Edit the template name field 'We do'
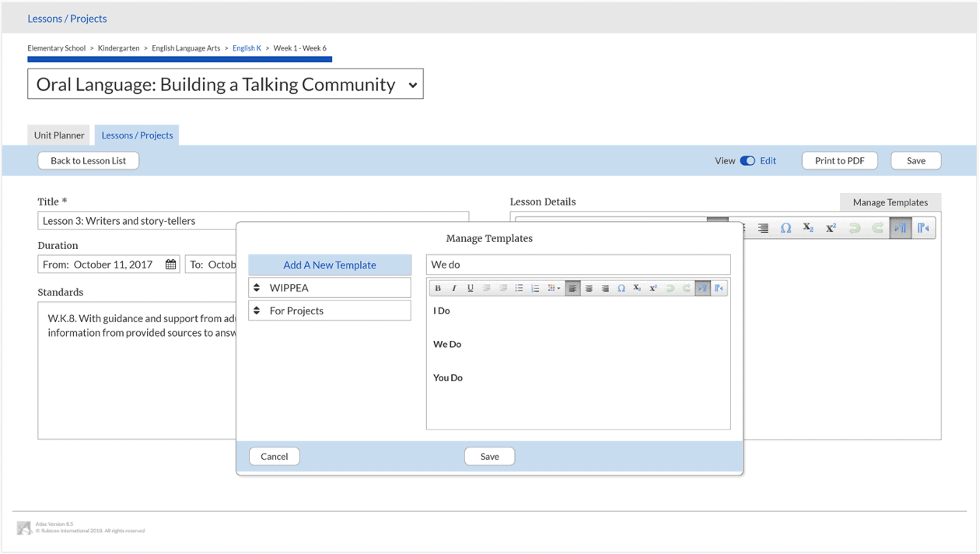The width and height of the screenshot is (980, 554). 579,265
